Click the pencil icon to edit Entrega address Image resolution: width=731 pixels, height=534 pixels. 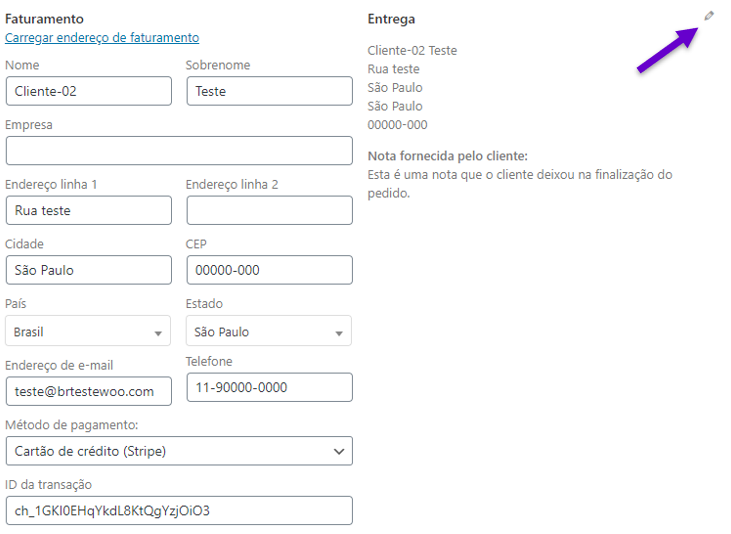(709, 16)
